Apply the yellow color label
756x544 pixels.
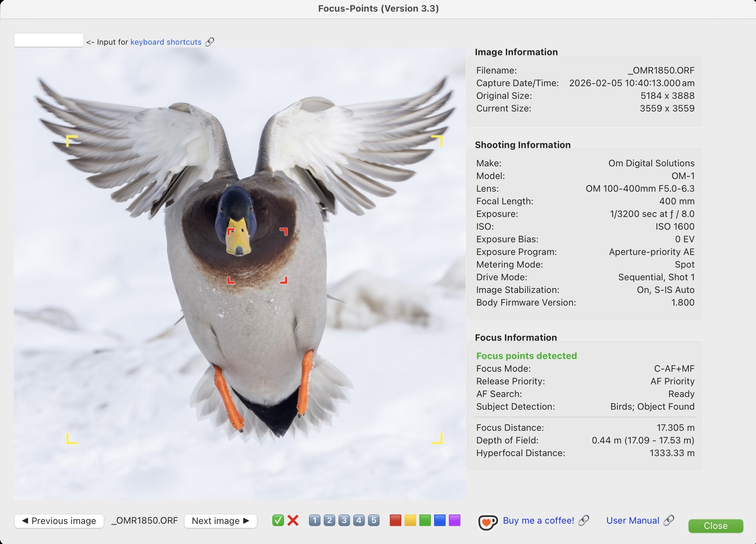pyautogui.click(x=410, y=520)
